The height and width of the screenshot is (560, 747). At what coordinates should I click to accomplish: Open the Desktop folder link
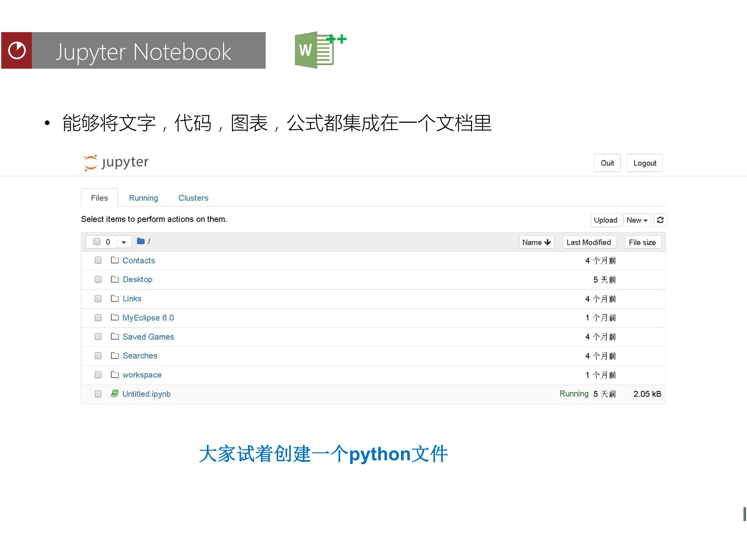coord(137,279)
